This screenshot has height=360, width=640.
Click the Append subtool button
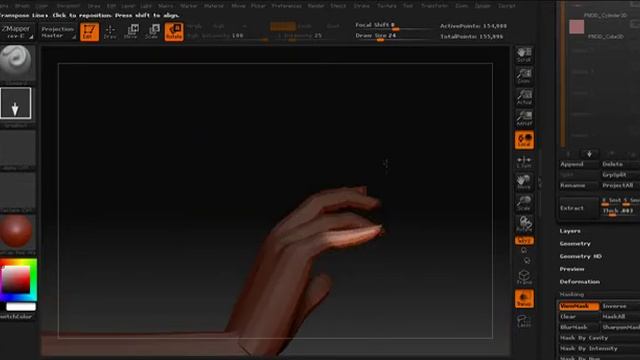[578, 164]
